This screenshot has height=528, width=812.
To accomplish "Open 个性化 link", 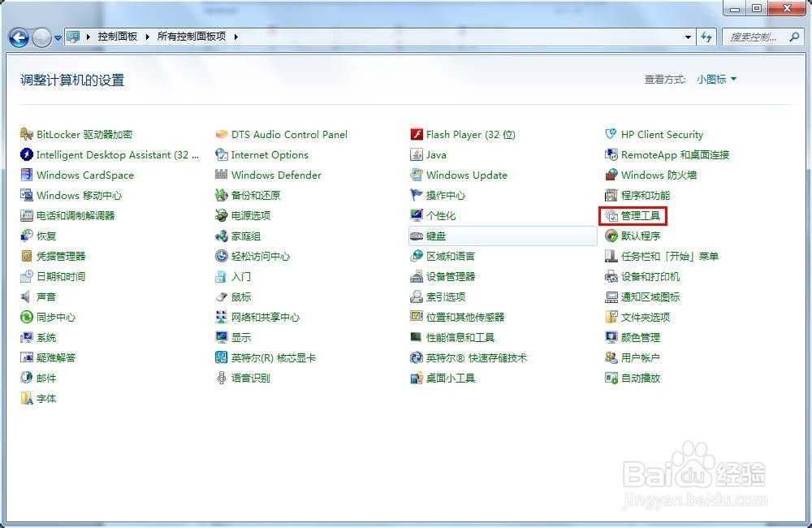I will (441, 215).
